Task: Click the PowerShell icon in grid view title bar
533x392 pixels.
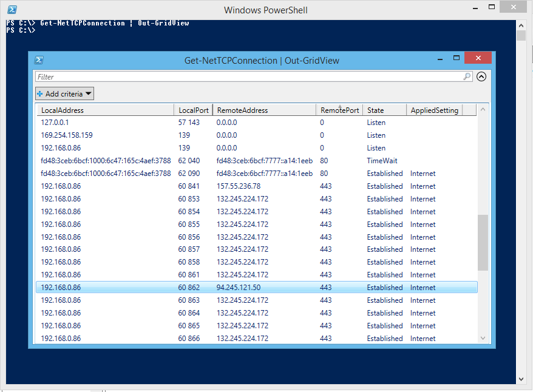Action: (38, 60)
